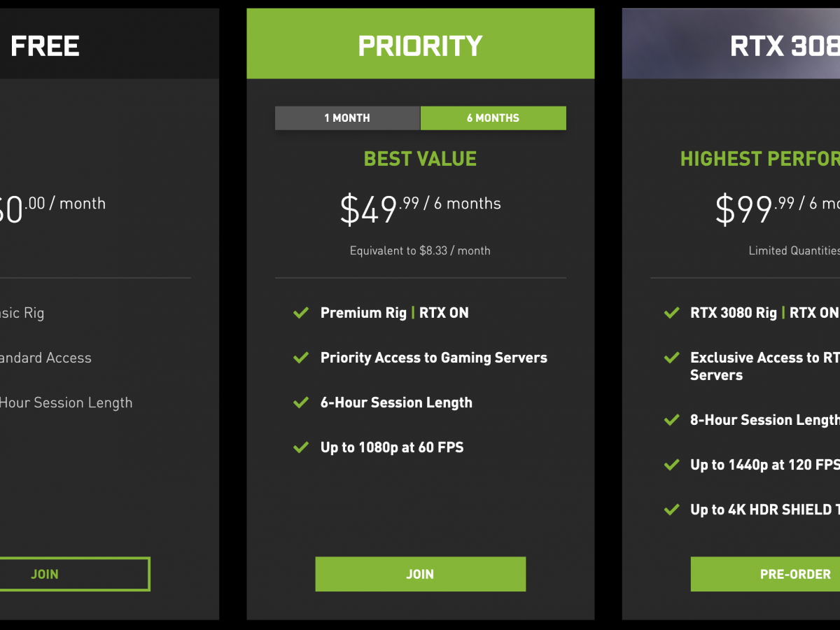The image size is (840, 630).
Task: Click the Equivalent to $8.33 / month text
Action: click(x=420, y=251)
